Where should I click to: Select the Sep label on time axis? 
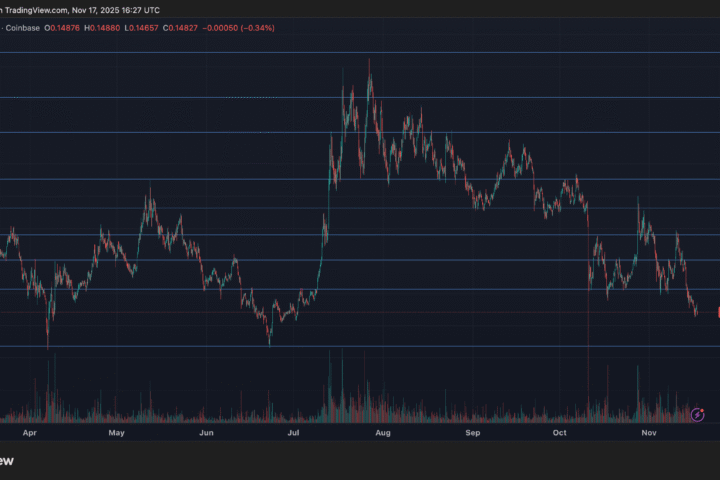[473, 434]
